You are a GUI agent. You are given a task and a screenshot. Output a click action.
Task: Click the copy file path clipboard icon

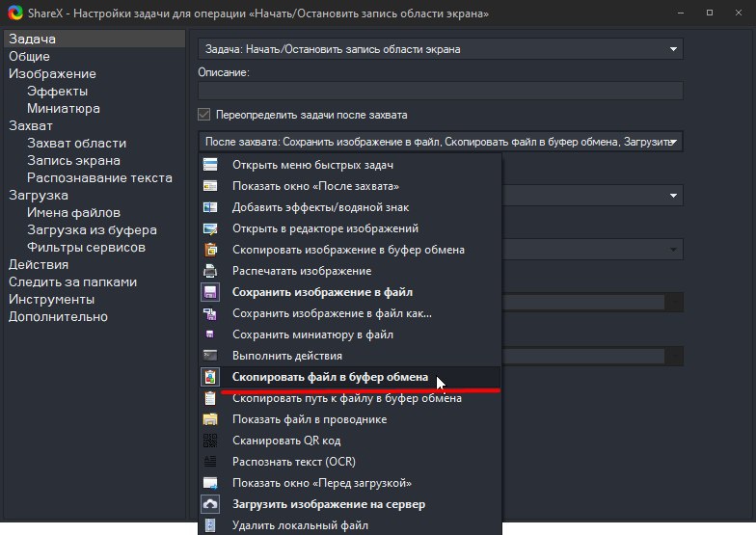click(210, 397)
